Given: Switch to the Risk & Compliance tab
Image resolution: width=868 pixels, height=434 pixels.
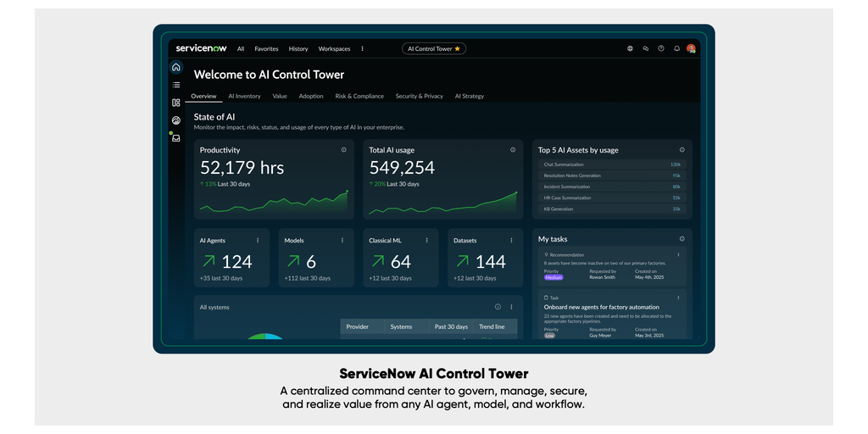Looking at the screenshot, I should coord(359,96).
